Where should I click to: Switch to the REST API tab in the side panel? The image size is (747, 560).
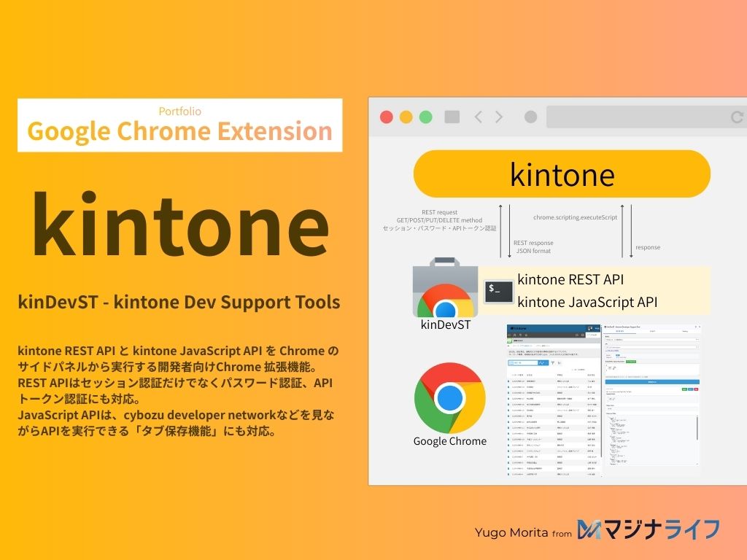coord(620,330)
